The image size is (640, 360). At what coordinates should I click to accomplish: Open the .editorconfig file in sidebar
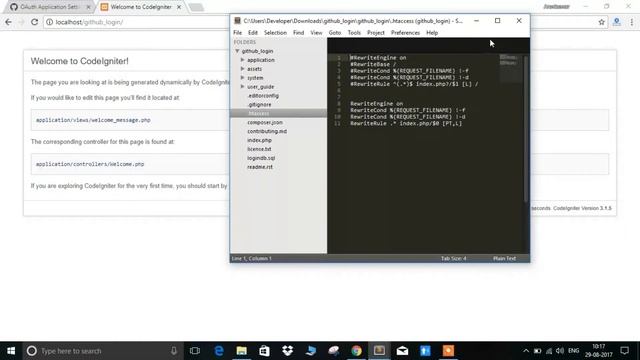click(x=263, y=96)
